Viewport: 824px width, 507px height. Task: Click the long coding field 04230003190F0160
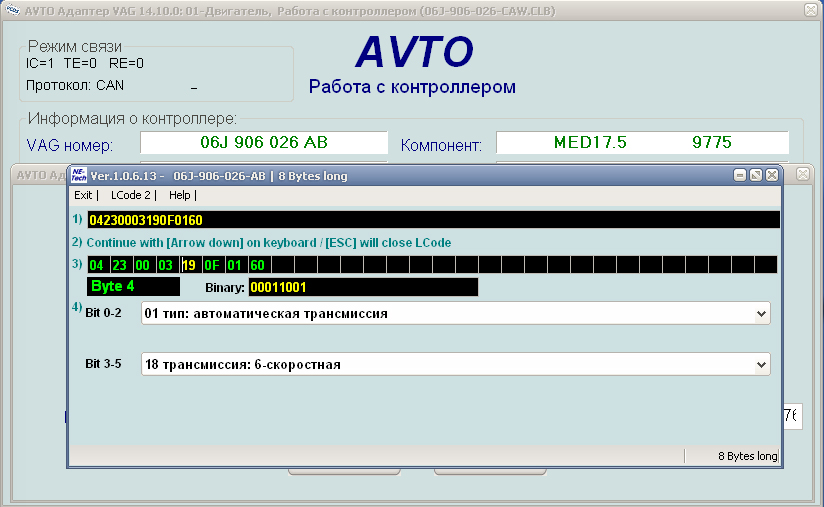(x=433, y=220)
